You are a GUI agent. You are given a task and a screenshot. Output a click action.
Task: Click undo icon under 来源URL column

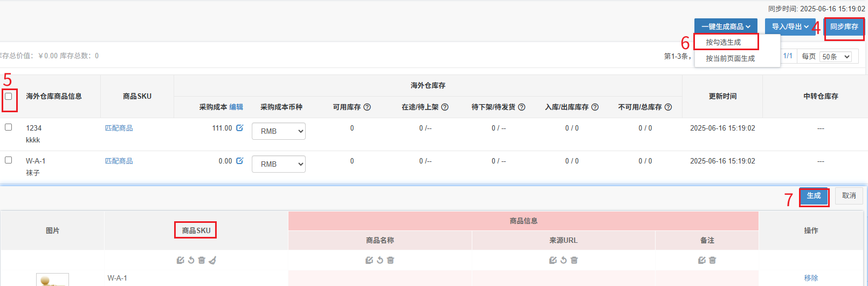tap(563, 260)
